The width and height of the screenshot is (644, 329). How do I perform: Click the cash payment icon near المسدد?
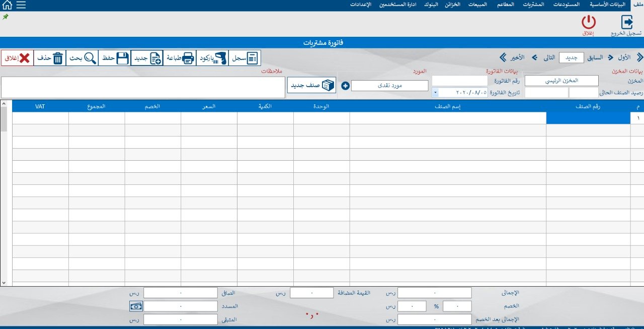click(136, 306)
